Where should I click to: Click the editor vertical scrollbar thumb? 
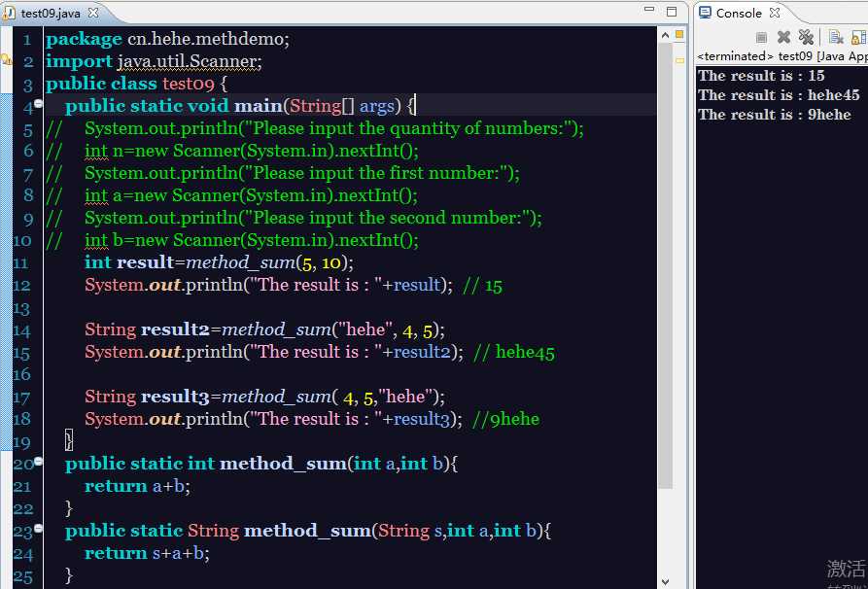pyautogui.click(x=665, y=265)
